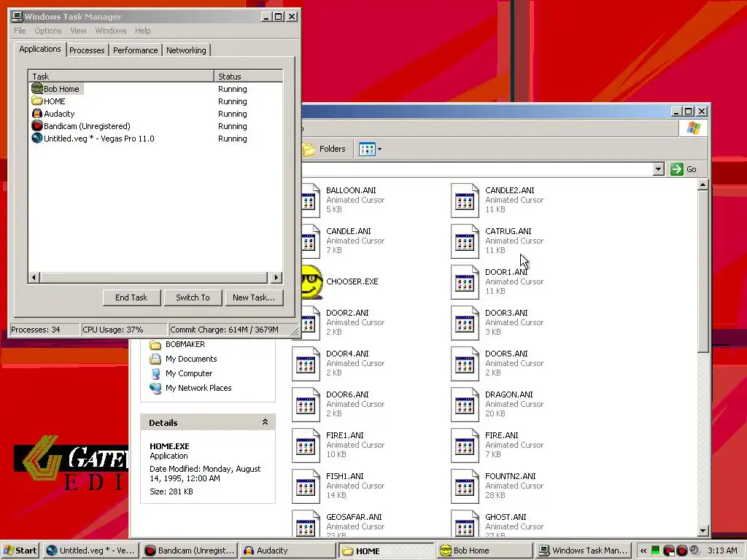
Task: Select the FISH1.ANI file icon
Action: click(306, 486)
